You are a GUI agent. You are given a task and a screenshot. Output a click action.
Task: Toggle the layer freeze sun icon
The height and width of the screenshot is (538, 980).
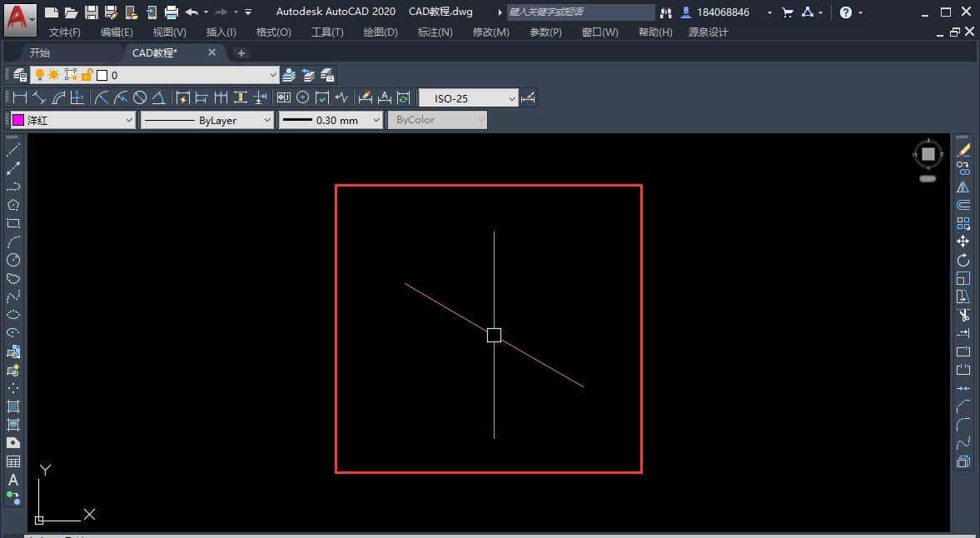[x=53, y=74]
